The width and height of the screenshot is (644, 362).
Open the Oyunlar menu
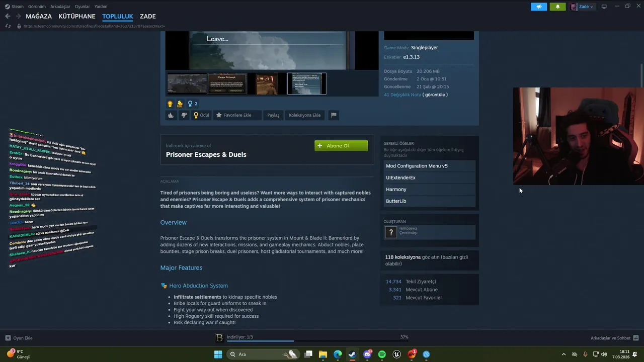tap(83, 7)
